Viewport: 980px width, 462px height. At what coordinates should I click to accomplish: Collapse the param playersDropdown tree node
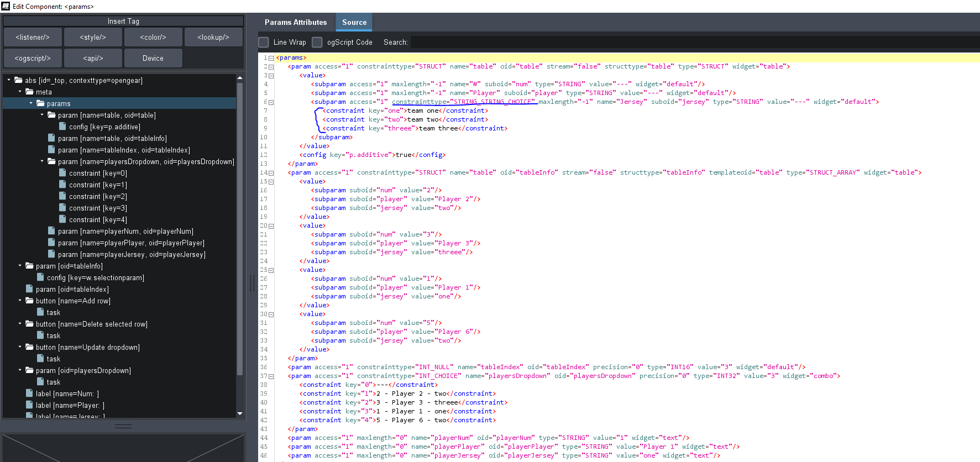[x=42, y=161]
